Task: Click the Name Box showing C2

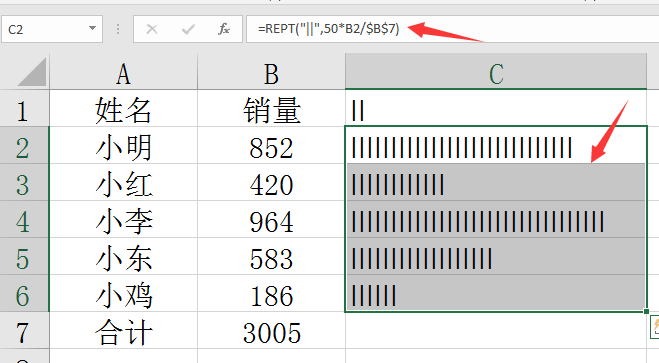Action: 52,29
